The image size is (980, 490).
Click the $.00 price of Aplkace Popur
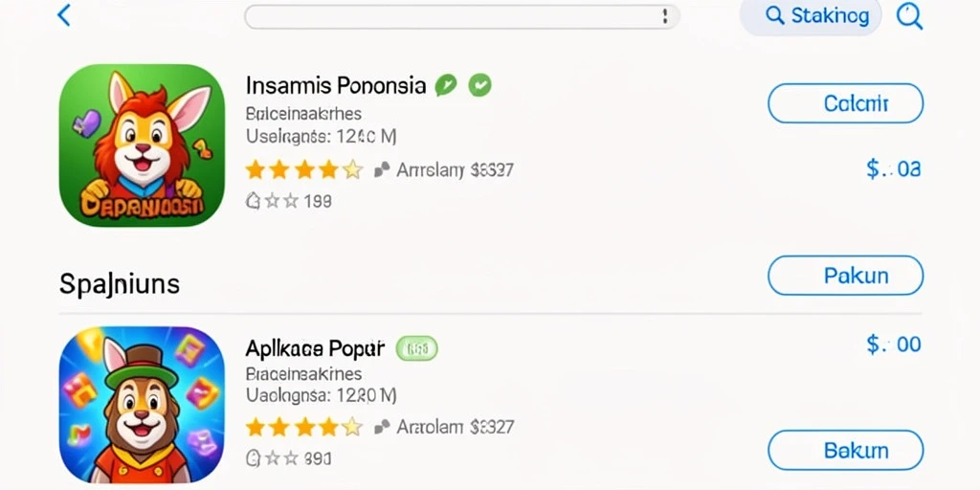[x=894, y=345]
